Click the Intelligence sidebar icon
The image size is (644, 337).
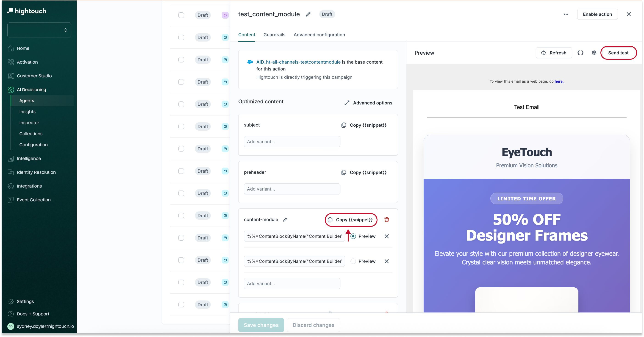click(11, 158)
